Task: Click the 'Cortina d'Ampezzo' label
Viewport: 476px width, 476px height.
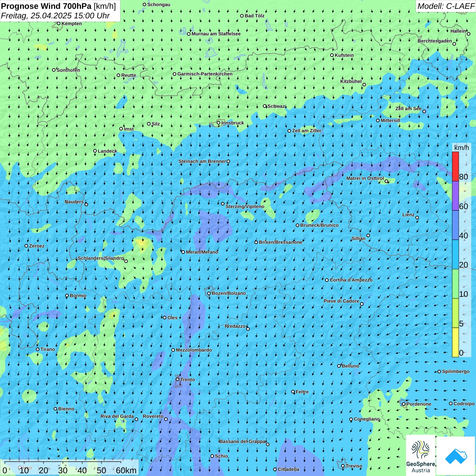Action: coord(351,280)
